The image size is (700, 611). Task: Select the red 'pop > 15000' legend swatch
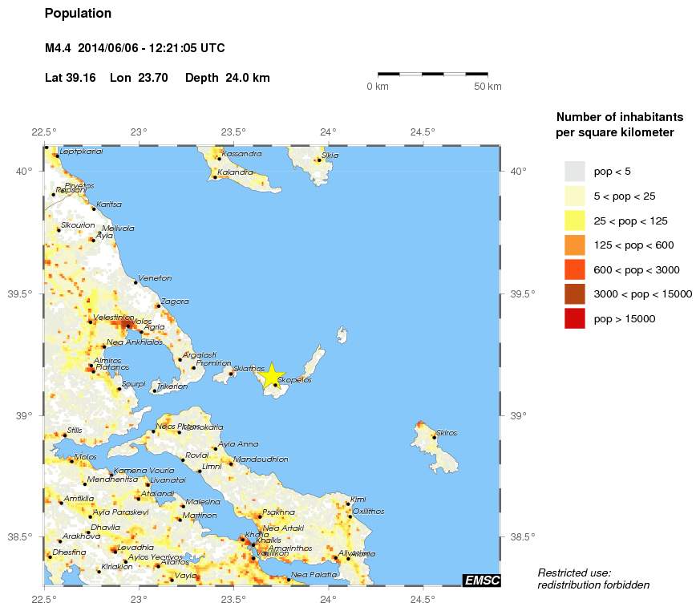click(x=575, y=318)
